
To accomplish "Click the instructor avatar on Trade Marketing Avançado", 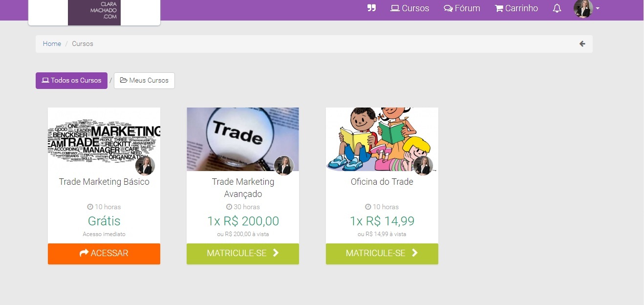I will coord(284,166).
